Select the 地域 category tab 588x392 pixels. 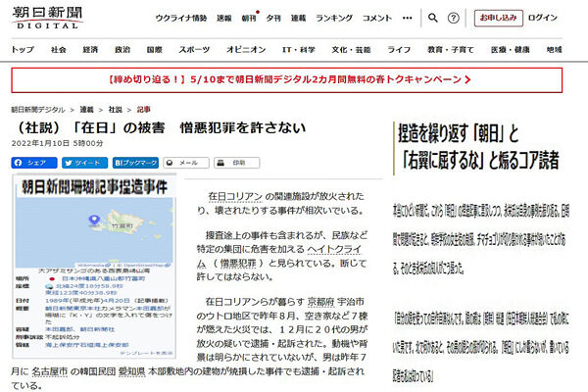[x=555, y=50]
